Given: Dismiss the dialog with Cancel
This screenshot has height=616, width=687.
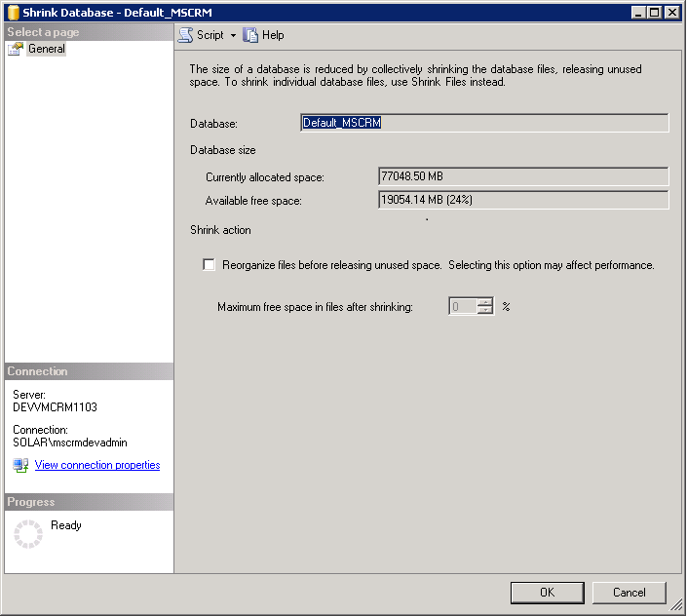Looking at the screenshot, I should click(x=630, y=593).
